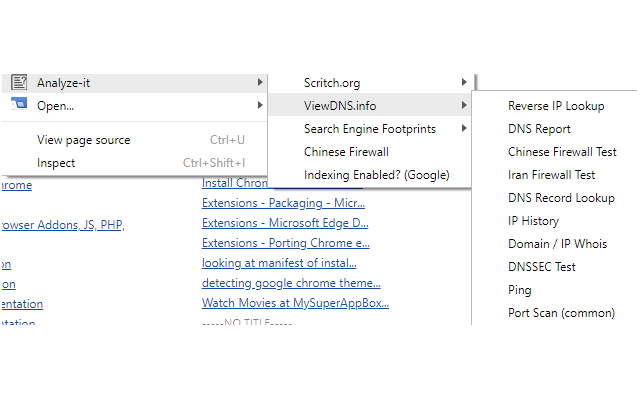Click the Open... window icon
The image size is (640, 400).
click(19, 104)
